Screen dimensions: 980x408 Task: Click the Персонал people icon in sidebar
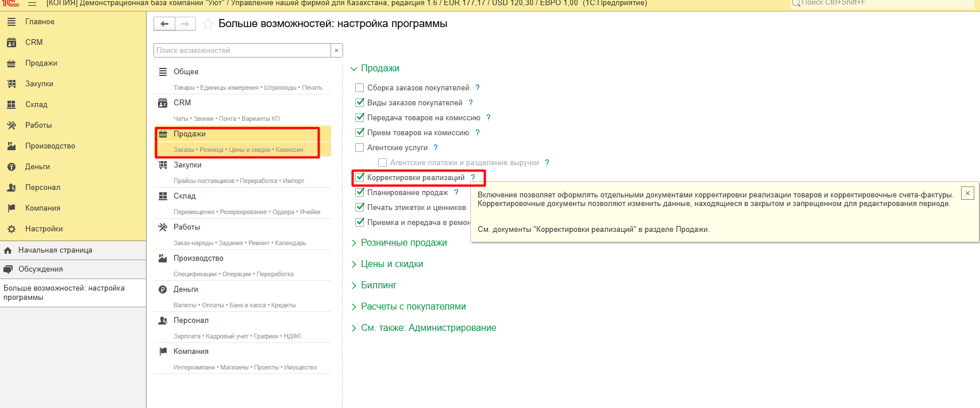pyautogui.click(x=11, y=188)
